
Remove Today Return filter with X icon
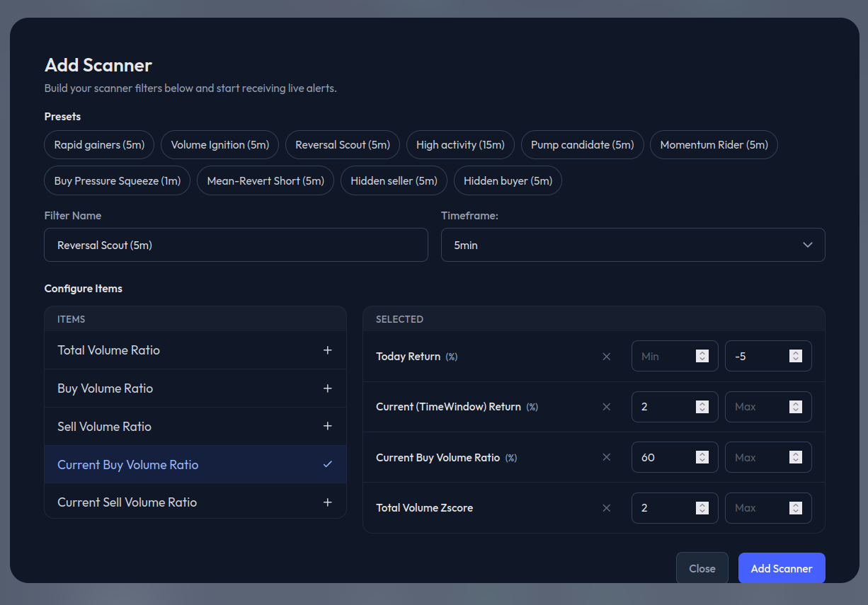(606, 357)
